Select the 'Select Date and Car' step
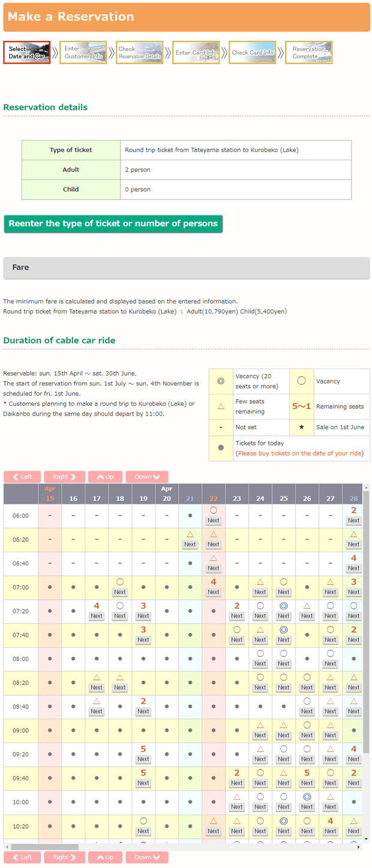The height and width of the screenshot is (868, 372). click(x=27, y=52)
